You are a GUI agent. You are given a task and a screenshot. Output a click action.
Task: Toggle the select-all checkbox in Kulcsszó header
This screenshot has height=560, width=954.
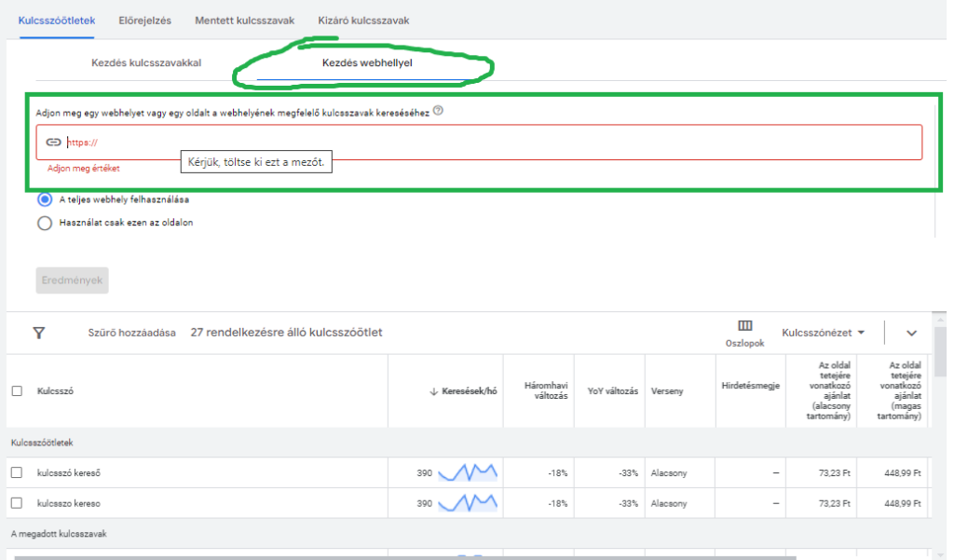click(x=17, y=391)
